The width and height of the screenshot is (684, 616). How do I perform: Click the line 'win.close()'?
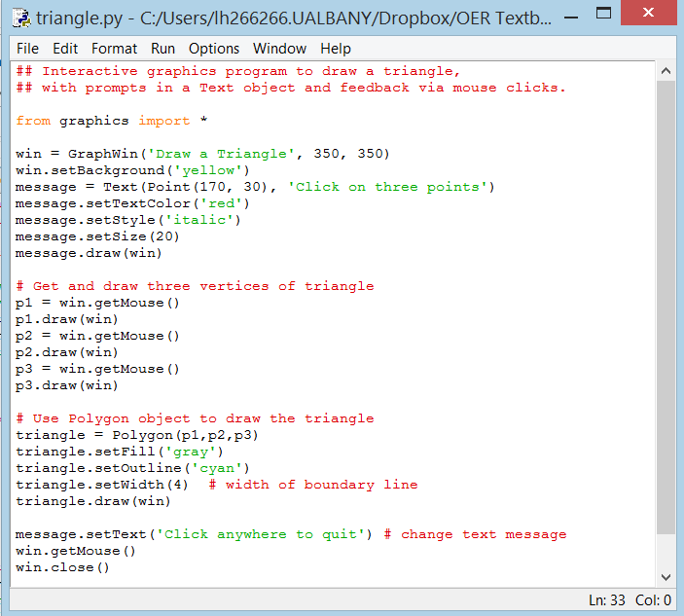[x=62, y=567]
